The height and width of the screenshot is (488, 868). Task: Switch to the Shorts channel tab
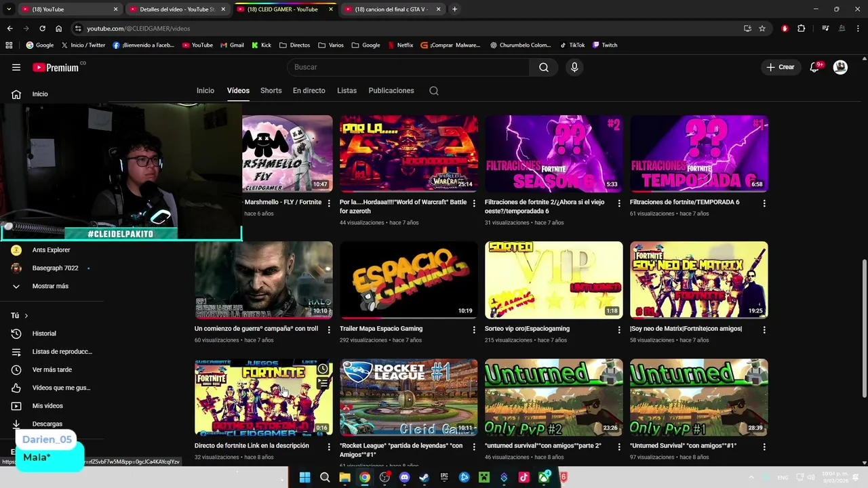tap(271, 91)
